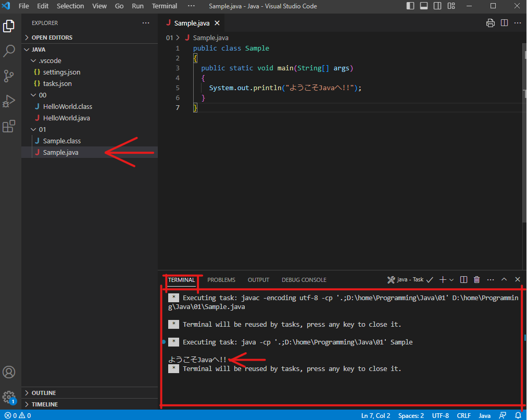527x420 pixels.
Task: Toggle the primary sidebar layout button
Action: pos(410,6)
